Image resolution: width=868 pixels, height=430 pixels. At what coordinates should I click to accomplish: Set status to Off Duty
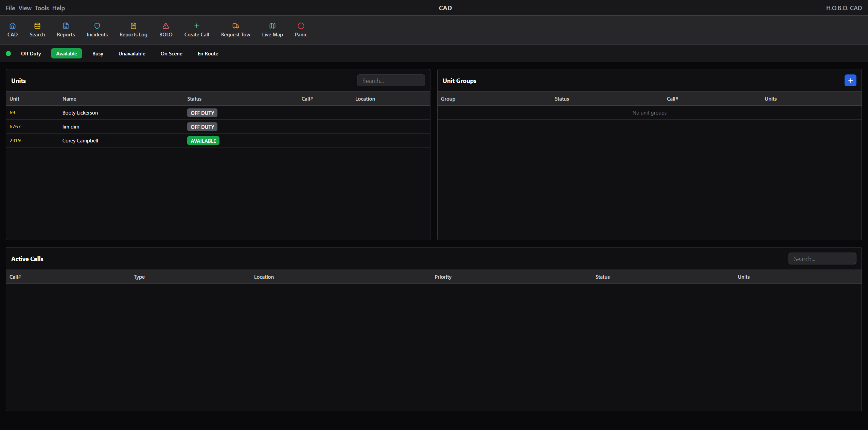click(x=31, y=54)
